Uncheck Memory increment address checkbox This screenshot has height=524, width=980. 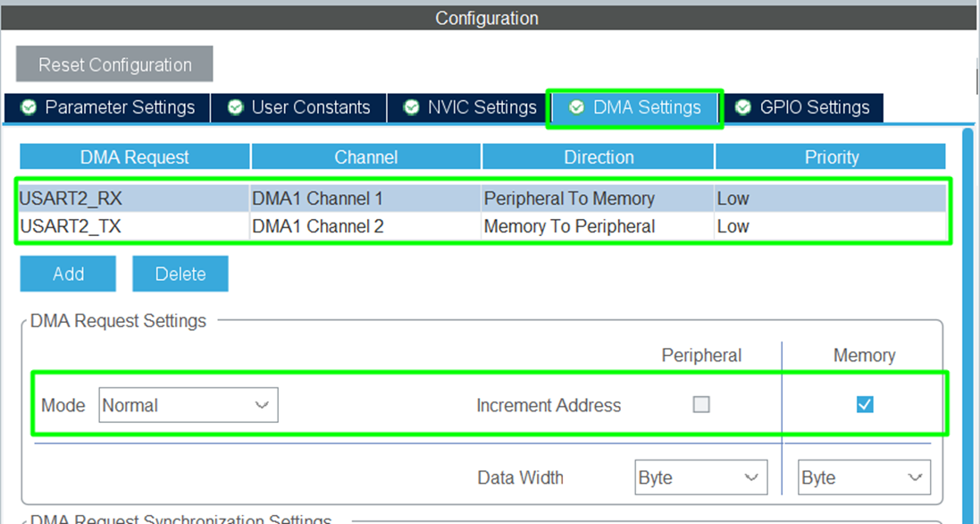864,405
